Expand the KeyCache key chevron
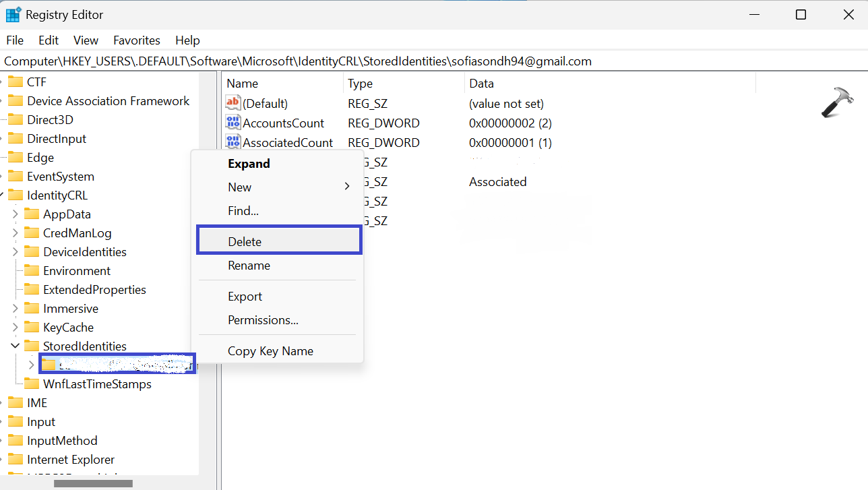 click(x=15, y=327)
